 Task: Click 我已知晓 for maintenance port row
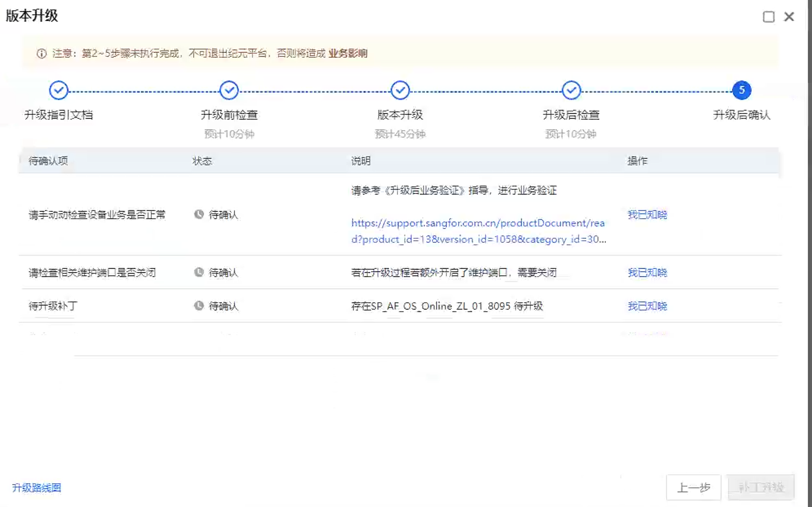pos(647,273)
